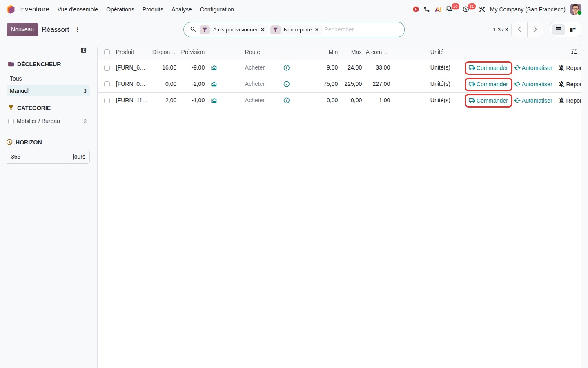Open the Produits menu
Screen dimensions: 588x368
point(153,9)
